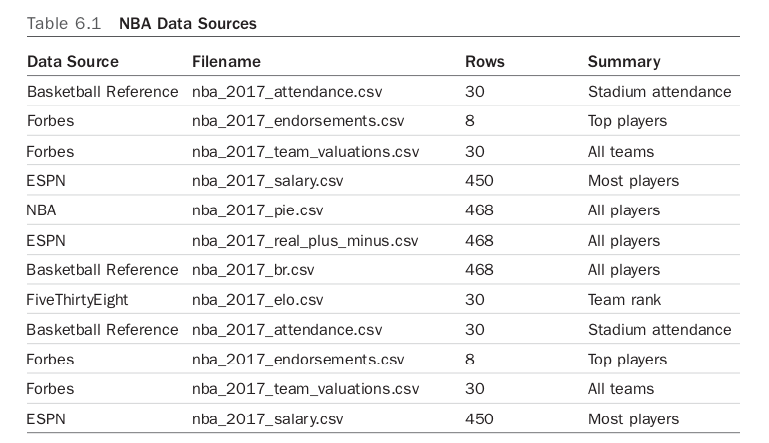
Task: Click the Table 6.1 caption label
Action: (58, 23)
